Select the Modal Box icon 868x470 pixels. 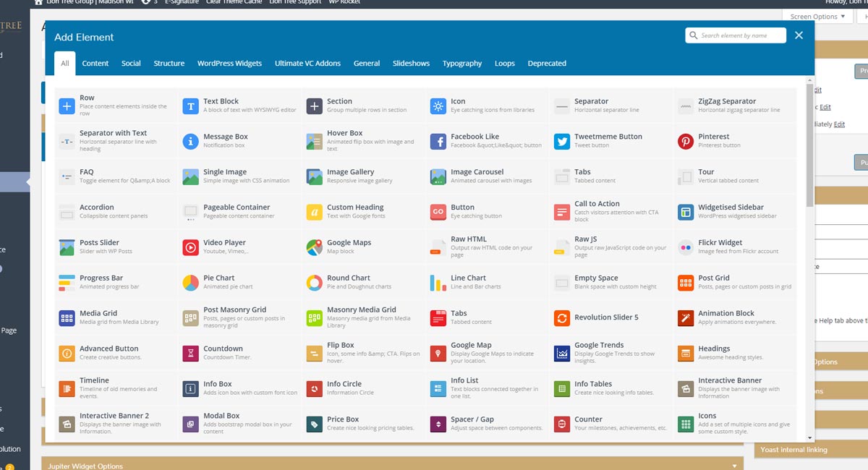190,424
